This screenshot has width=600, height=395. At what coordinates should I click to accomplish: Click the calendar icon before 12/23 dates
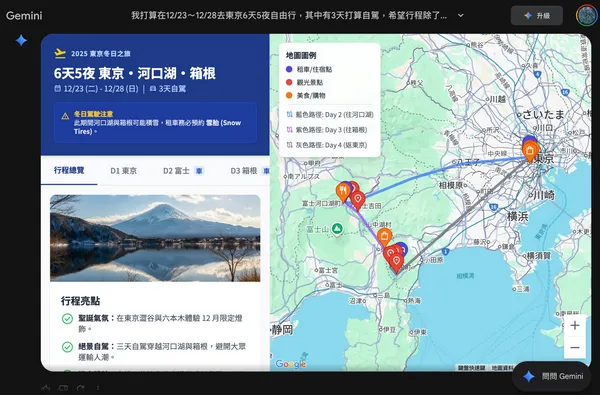pyautogui.click(x=57, y=88)
